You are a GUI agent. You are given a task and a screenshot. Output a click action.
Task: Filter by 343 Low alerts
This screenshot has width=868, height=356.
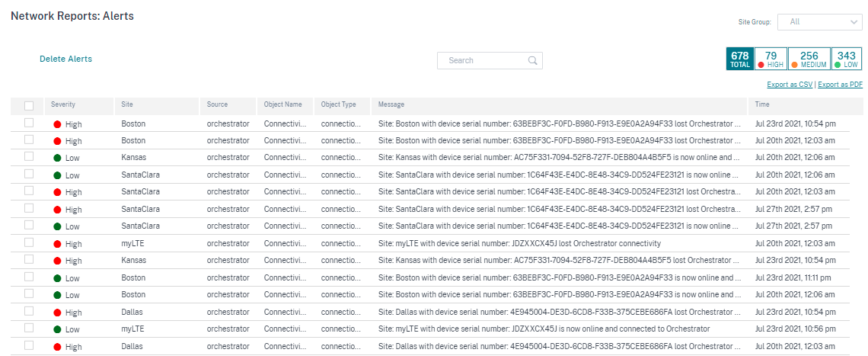coord(847,59)
